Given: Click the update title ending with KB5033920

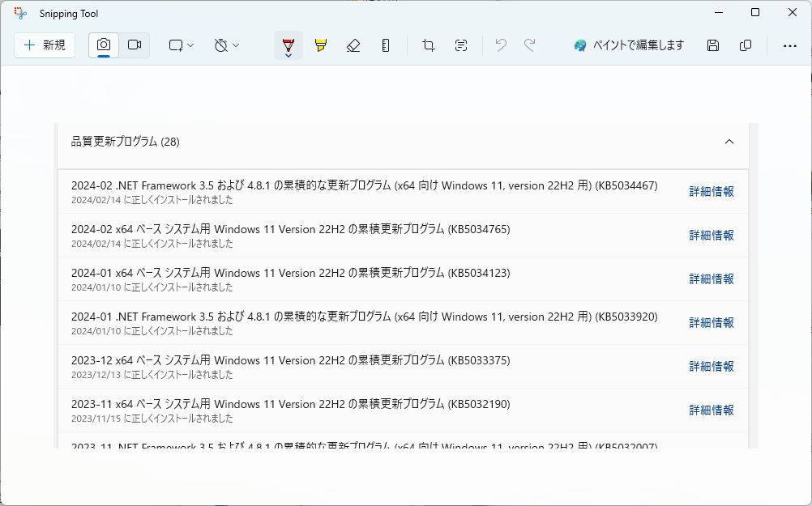Looking at the screenshot, I should (x=365, y=317).
